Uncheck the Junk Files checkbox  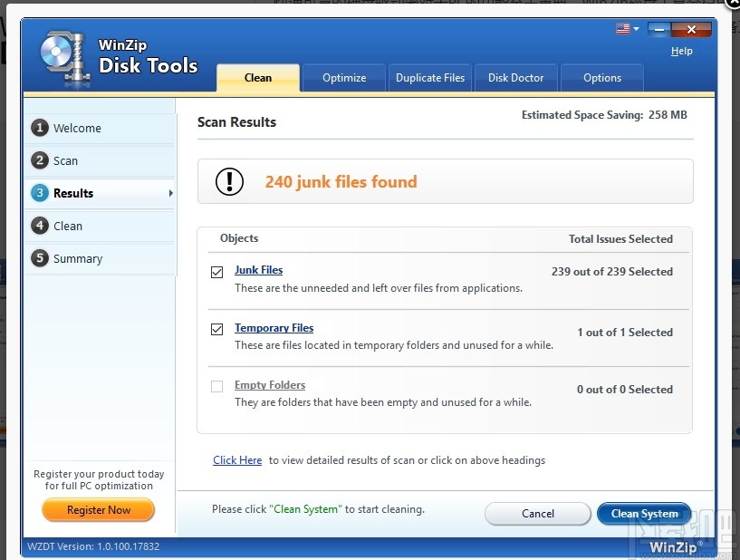216,271
